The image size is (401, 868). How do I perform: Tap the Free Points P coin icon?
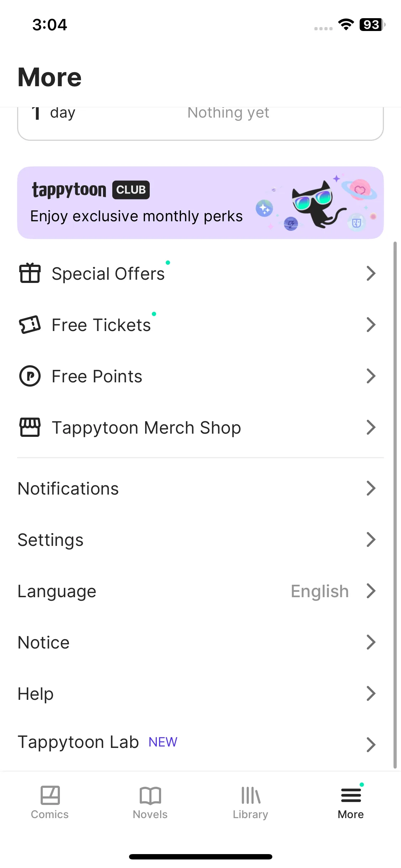click(x=30, y=376)
